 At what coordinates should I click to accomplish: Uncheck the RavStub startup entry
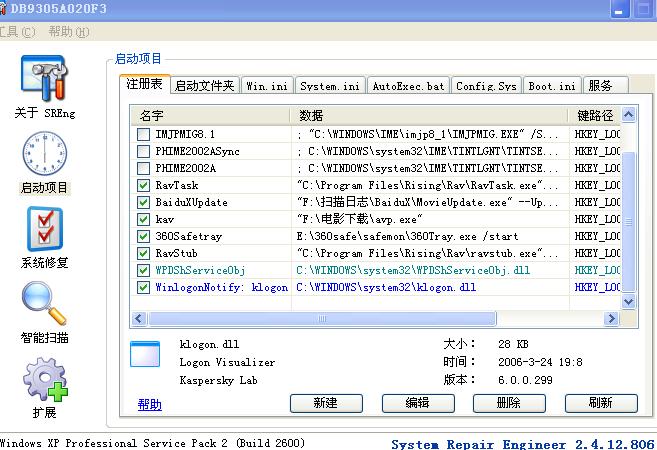(143, 253)
